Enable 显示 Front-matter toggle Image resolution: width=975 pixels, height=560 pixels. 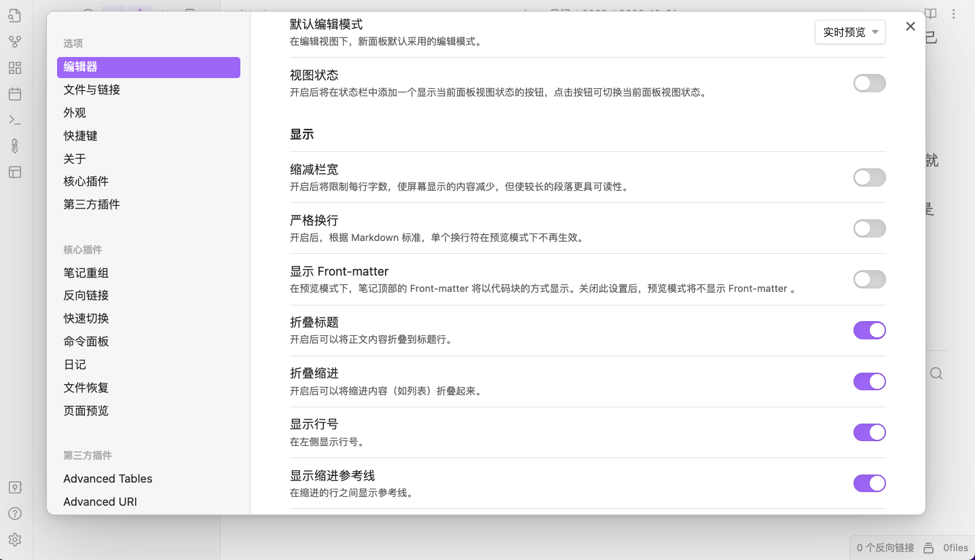pyautogui.click(x=870, y=280)
